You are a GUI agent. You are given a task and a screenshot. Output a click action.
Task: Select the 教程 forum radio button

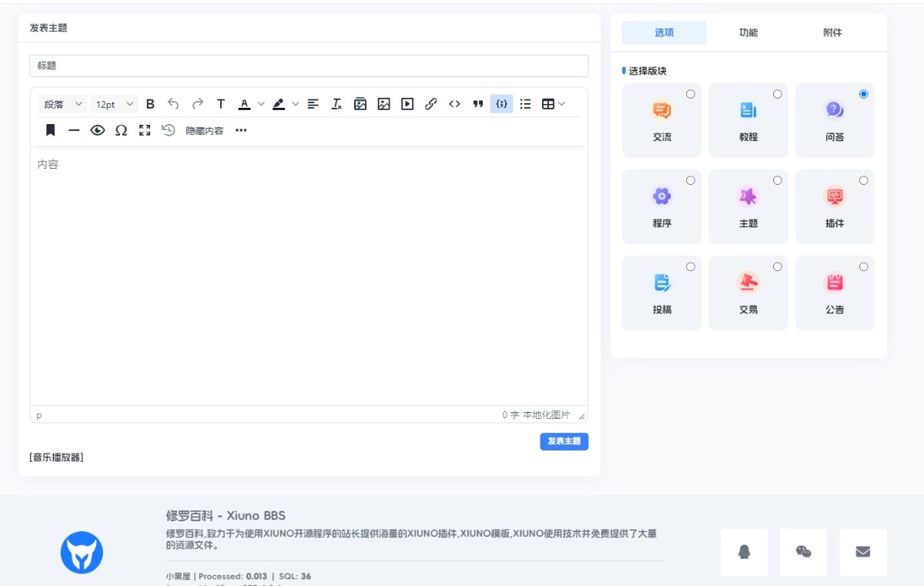(778, 94)
